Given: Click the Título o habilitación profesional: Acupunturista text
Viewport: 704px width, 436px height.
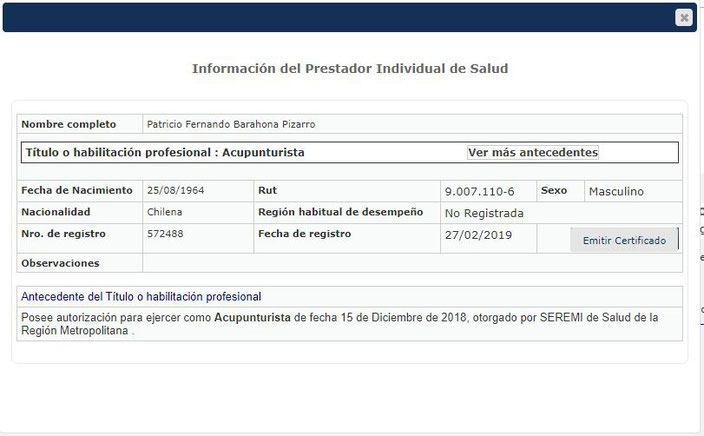Looking at the screenshot, I should [x=165, y=153].
